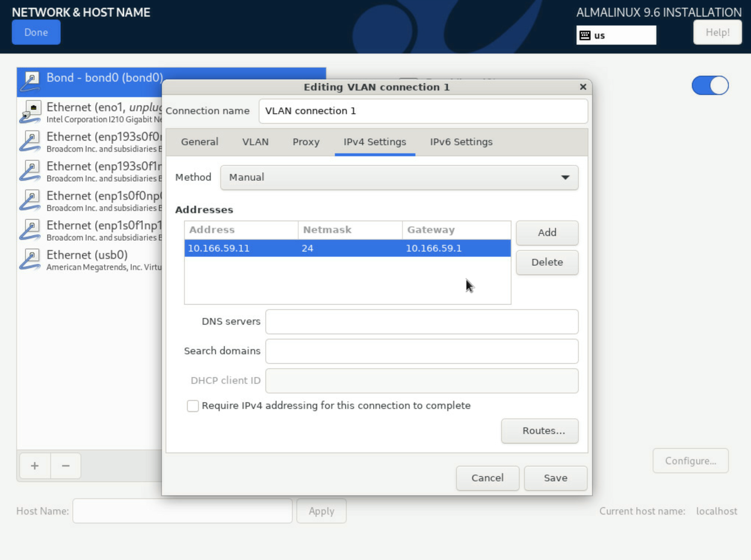Select the IPv4 Settings tab
Image resolution: width=751 pixels, height=560 pixels.
click(375, 142)
